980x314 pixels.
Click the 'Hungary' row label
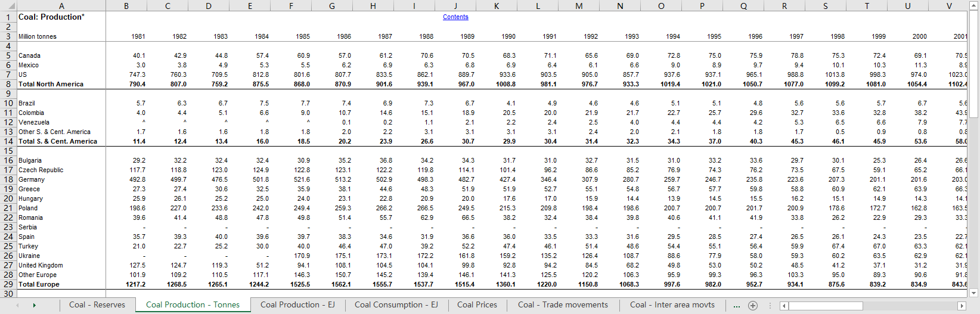pyautogui.click(x=30, y=198)
